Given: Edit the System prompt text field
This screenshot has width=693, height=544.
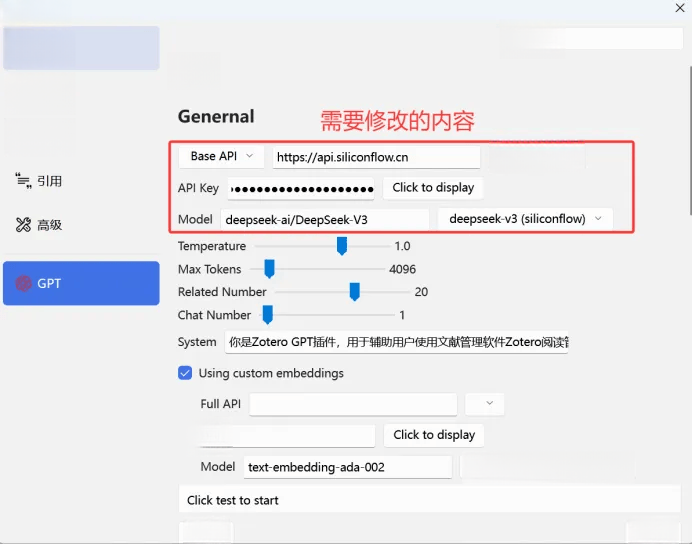Looking at the screenshot, I should coord(396,342).
